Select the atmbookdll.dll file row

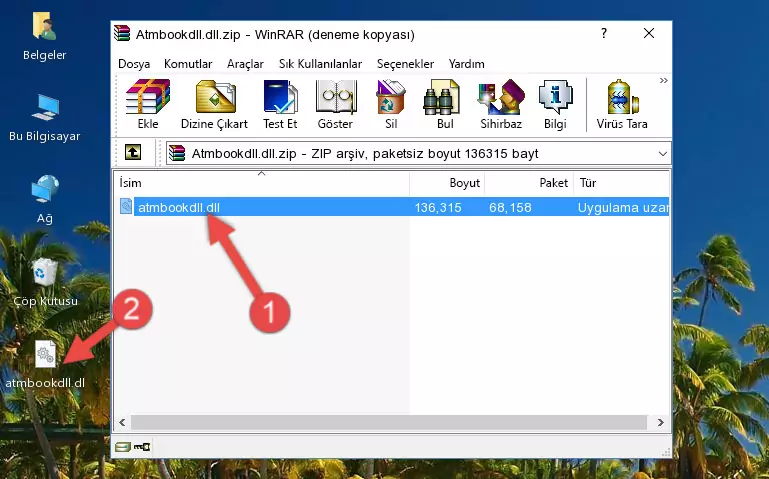[x=392, y=207]
